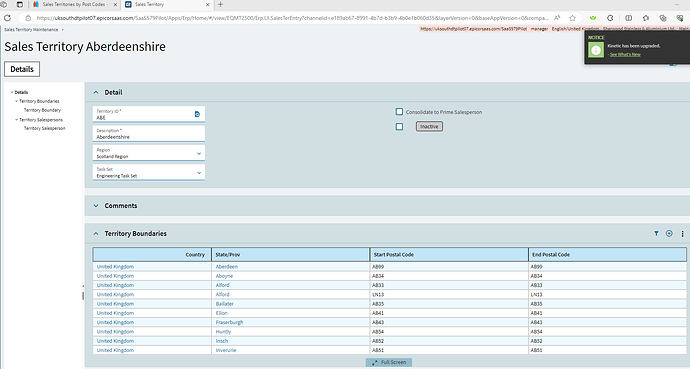Tick the Inactive checkbox
The width and height of the screenshot is (690, 369).
(399, 127)
